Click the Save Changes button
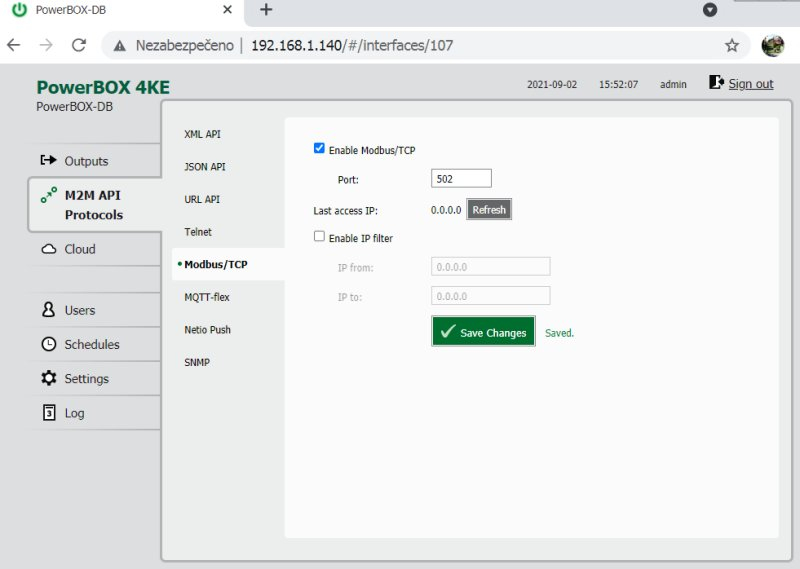800x569 pixels. point(483,332)
